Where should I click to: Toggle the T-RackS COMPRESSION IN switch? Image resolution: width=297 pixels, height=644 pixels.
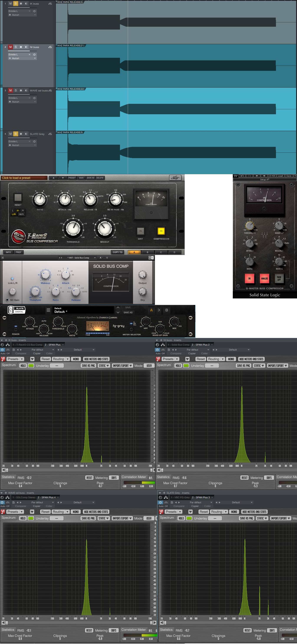click(x=161, y=231)
